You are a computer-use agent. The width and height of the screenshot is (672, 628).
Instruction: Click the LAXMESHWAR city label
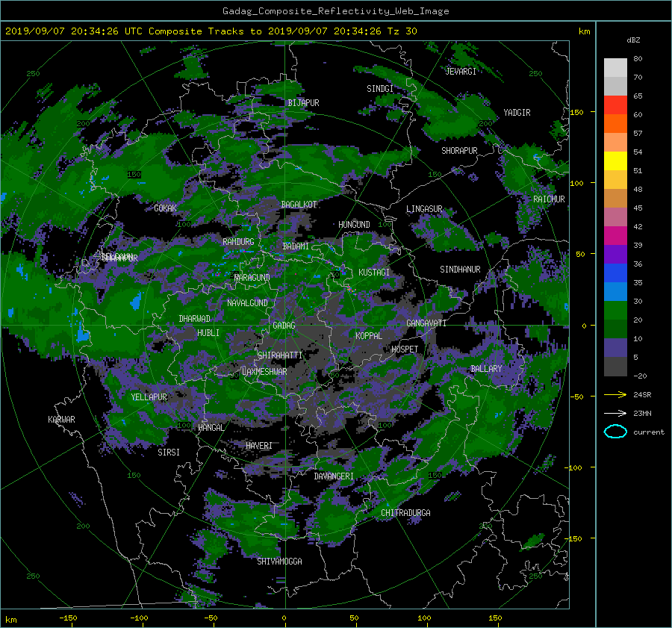[264, 372]
